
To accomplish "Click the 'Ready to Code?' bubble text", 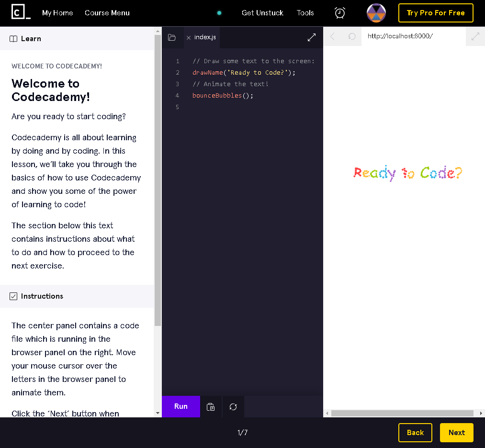I will pyautogui.click(x=407, y=173).
